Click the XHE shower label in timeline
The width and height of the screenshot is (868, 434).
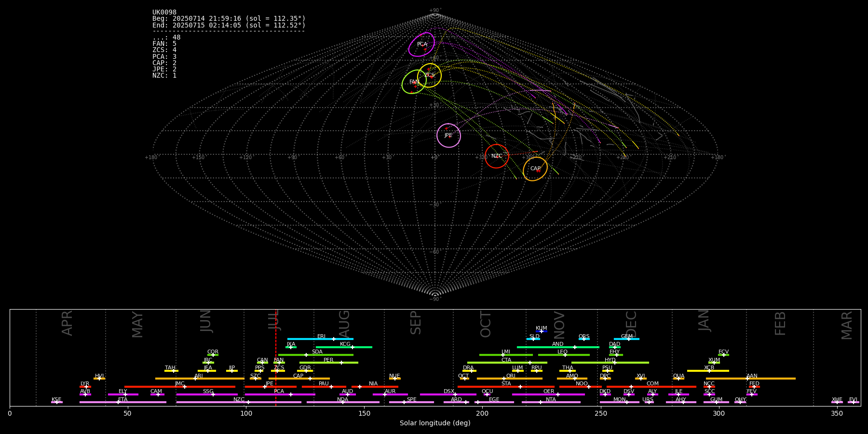837,400
